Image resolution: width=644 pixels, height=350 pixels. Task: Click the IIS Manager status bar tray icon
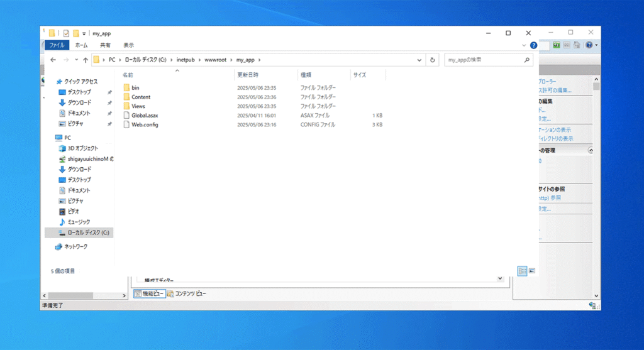(592, 305)
